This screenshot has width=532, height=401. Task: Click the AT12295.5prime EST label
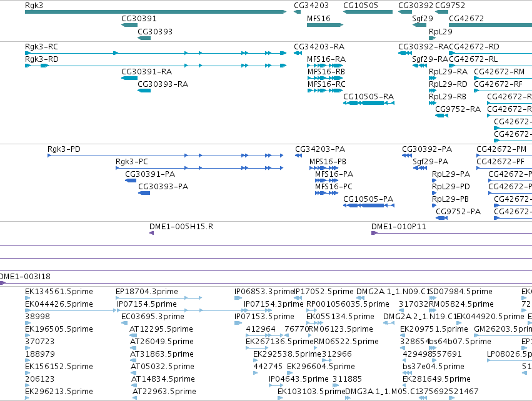coord(161,329)
